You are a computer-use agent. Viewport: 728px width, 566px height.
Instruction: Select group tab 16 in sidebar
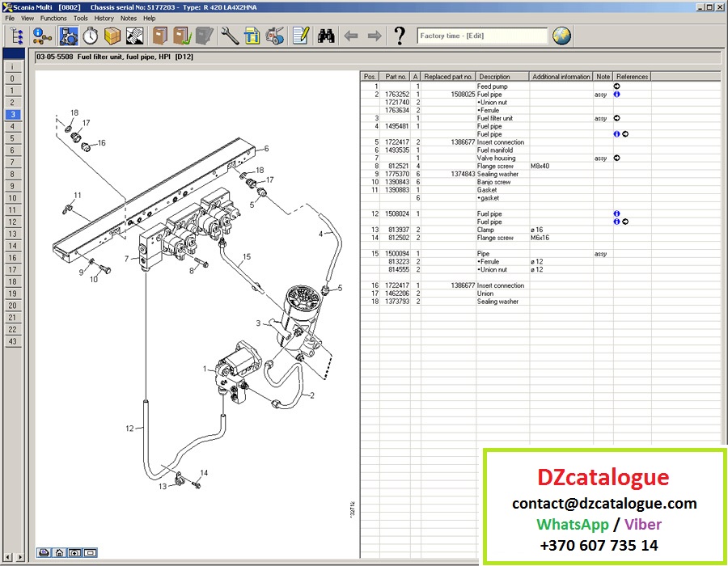coord(12,258)
